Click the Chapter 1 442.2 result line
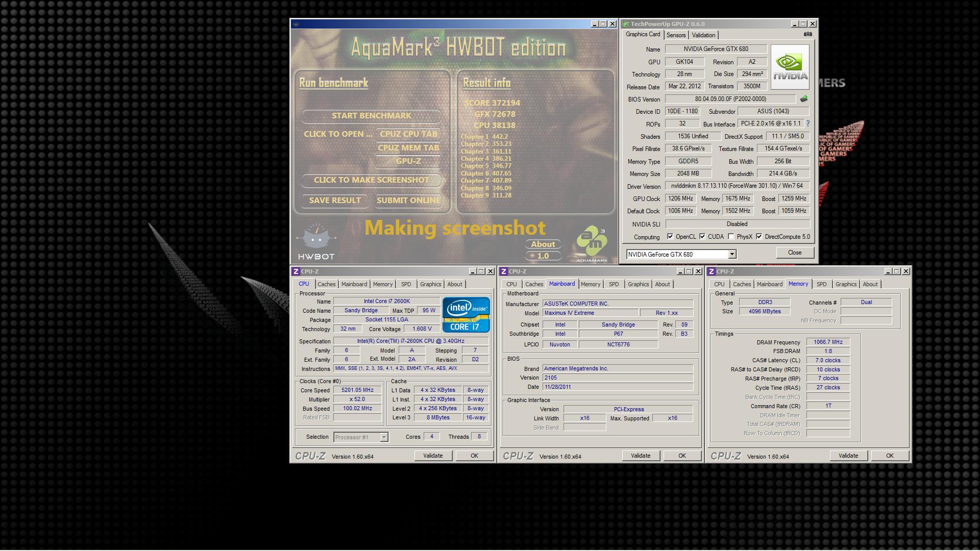 484,137
